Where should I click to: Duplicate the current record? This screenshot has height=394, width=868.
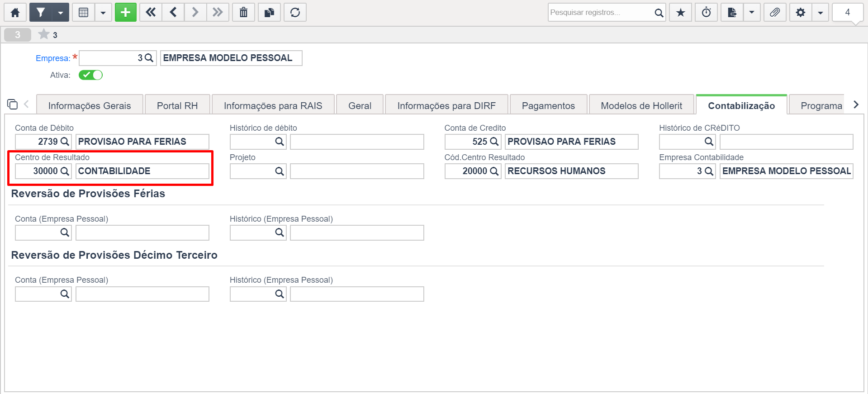click(x=270, y=12)
